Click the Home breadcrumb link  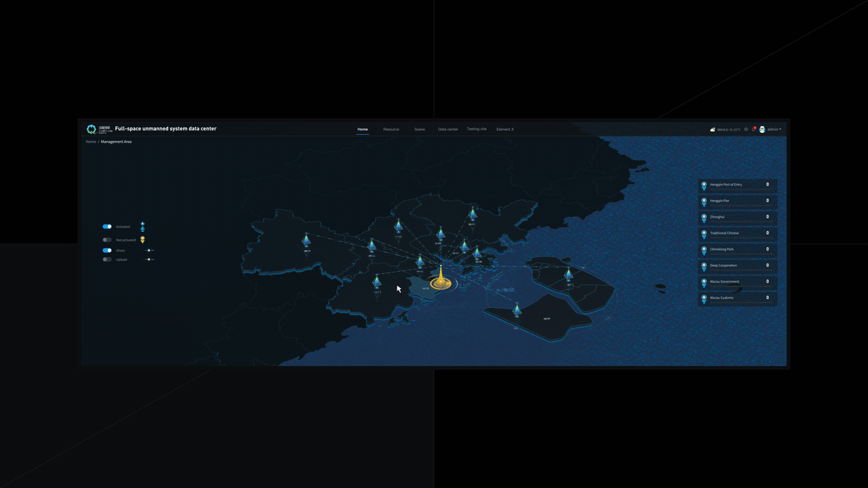click(x=91, y=142)
